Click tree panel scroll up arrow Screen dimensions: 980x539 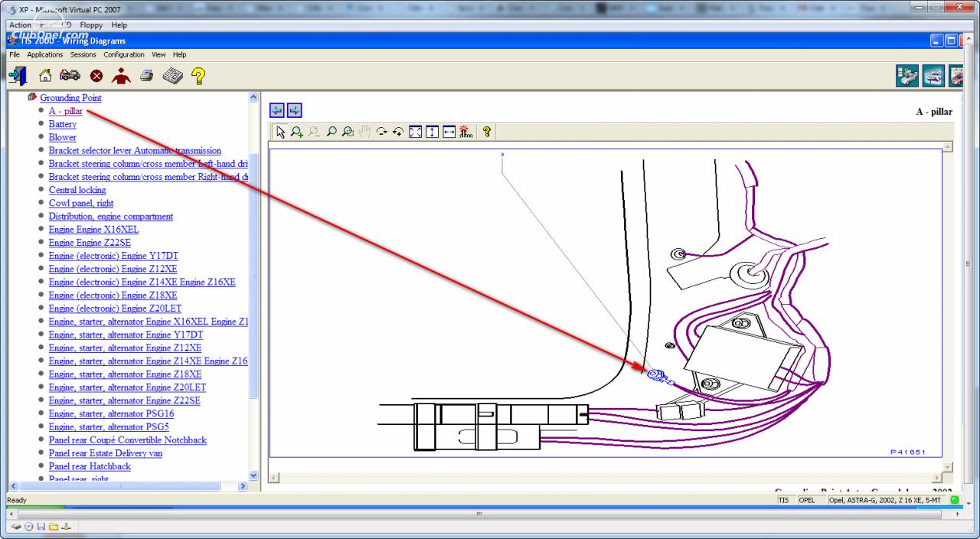pyautogui.click(x=254, y=97)
